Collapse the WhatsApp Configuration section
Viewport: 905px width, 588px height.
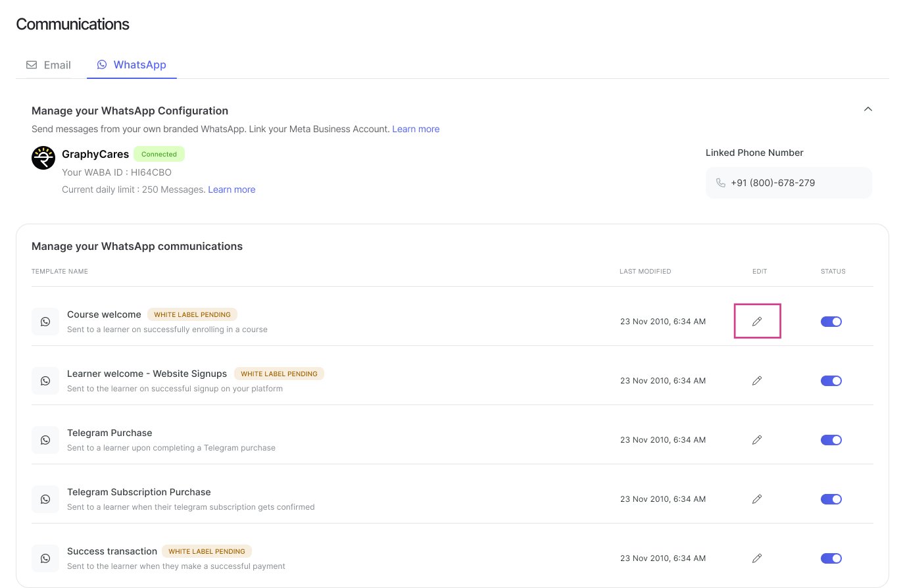868,109
